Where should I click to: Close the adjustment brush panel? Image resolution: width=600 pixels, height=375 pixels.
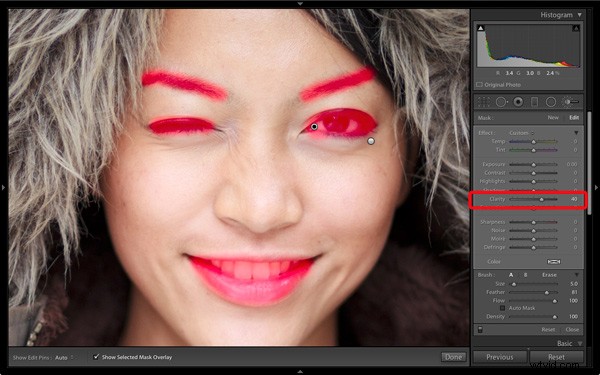(x=572, y=329)
